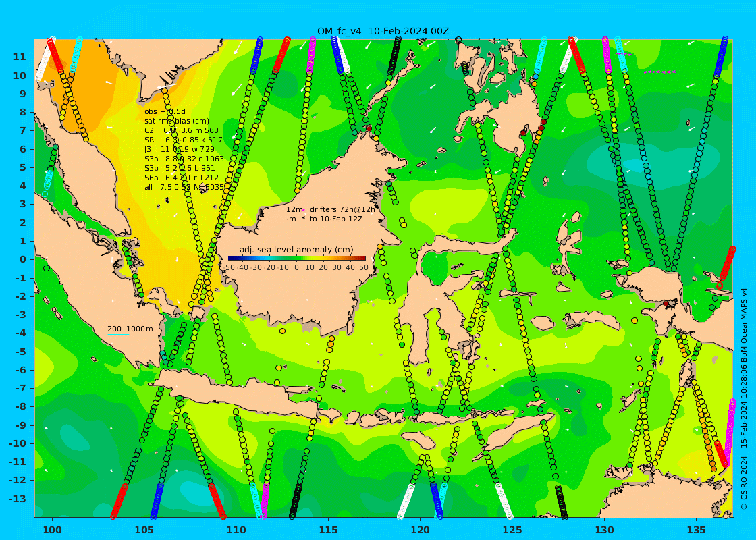Image resolution: width=756 pixels, height=540 pixels.
Task: Click longitude axis tick label 135
Action: click(x=697, y=529)
